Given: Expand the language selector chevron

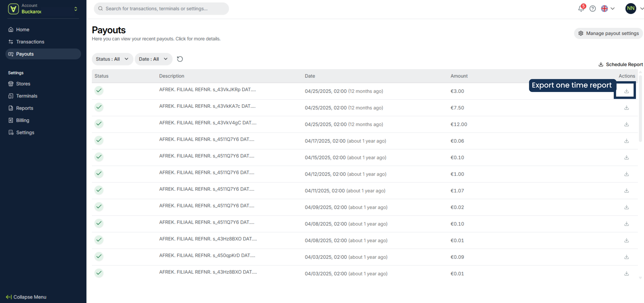Looking at the screenshot, I should tap(612, 9).
